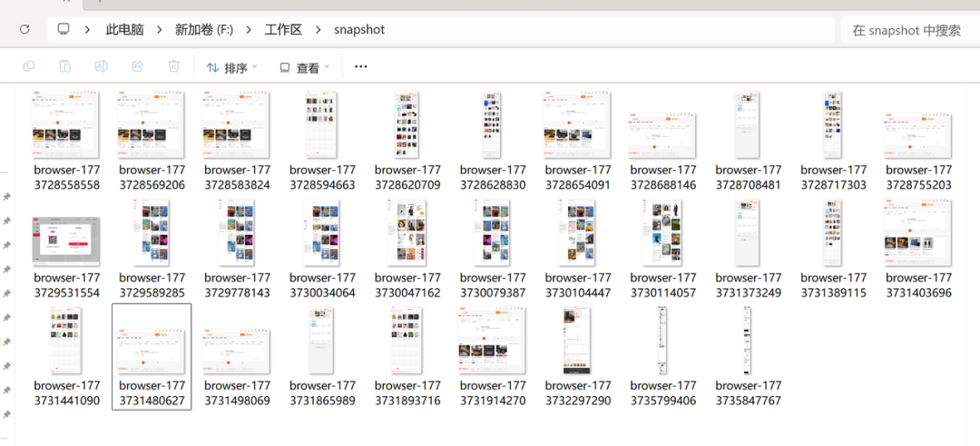980x446 pixels.
Task: Select highlighted thumbnail browser-1773731480627
Action: point(152,351)
